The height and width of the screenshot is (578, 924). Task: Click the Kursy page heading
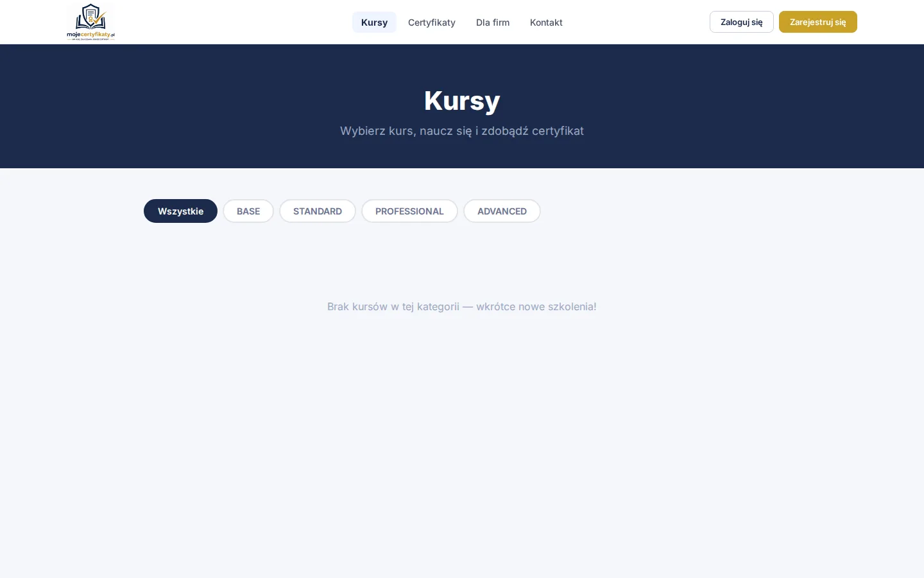click(462, 101)
